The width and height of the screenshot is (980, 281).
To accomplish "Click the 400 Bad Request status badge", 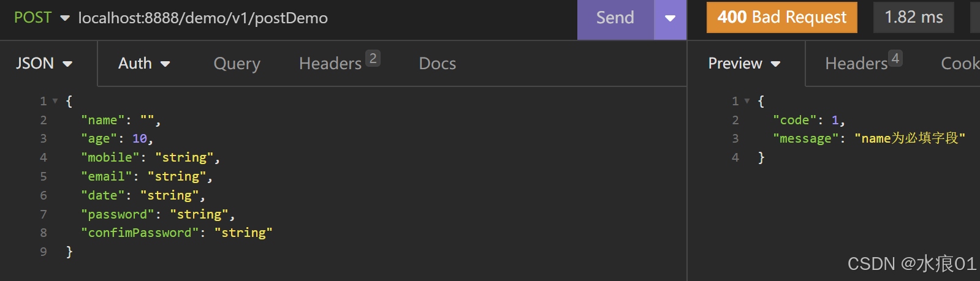I will [x=782, y=17].
